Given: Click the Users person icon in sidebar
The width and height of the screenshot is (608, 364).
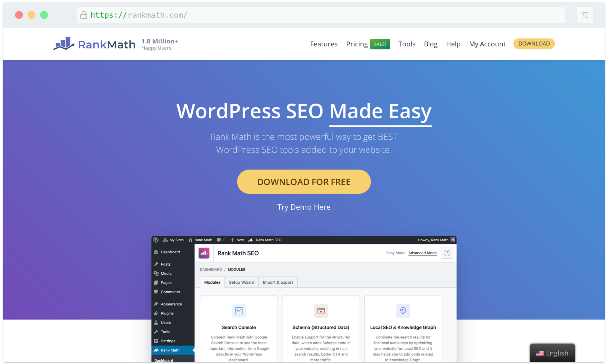Looking at the screenshot, I should (x=156, y=322).
